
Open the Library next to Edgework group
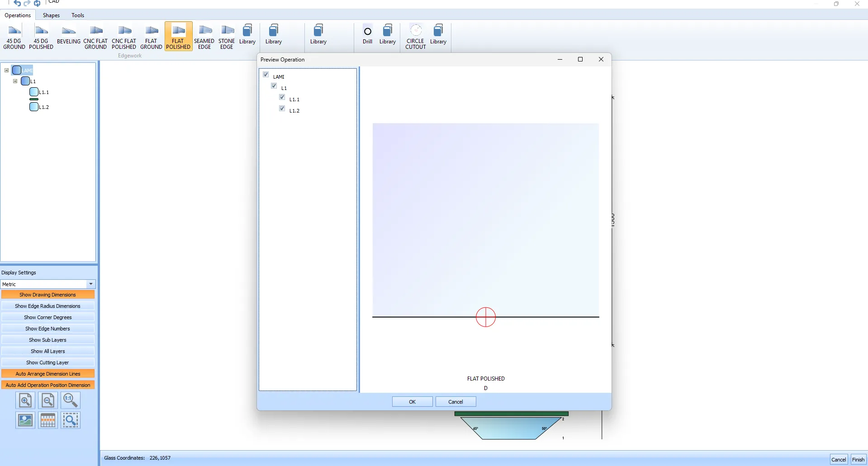274,34
